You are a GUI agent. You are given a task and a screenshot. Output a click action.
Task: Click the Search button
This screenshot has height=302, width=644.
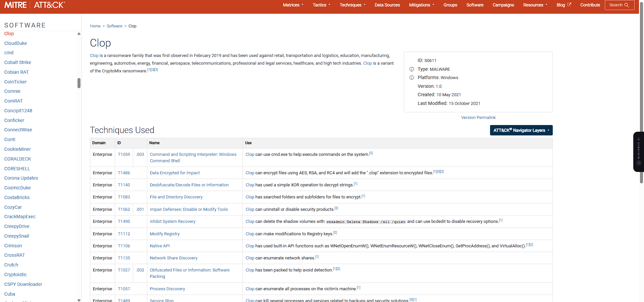pyautogui.click(x=619, y=5)
